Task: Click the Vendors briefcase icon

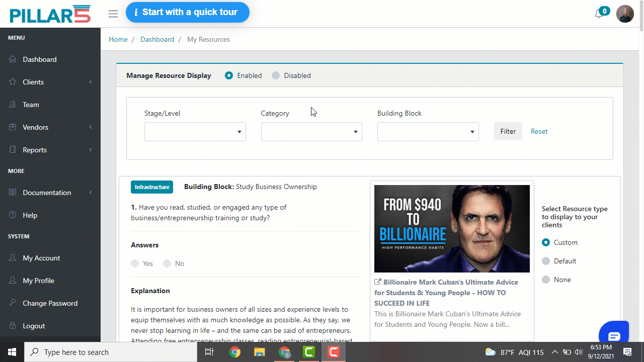Action: [13, 127]
